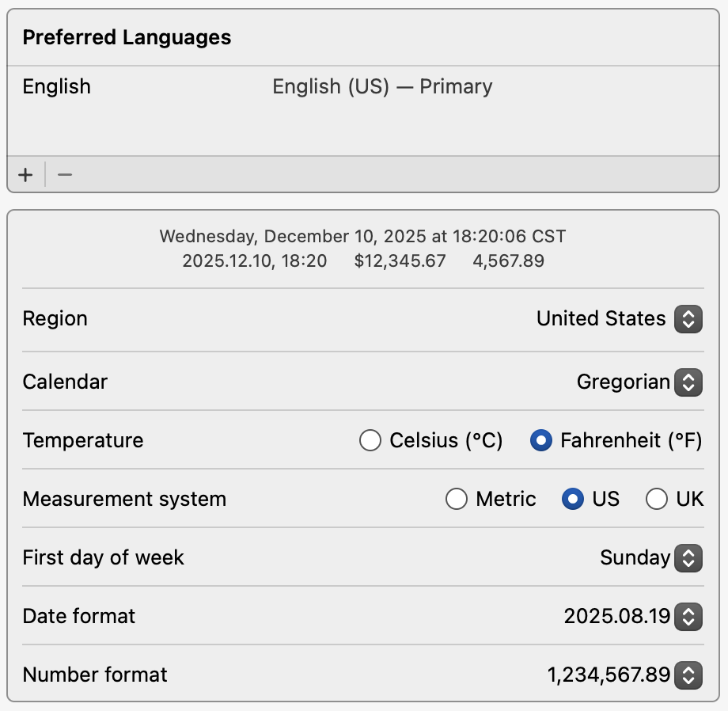The height and width of the screenshot is (711, 728).
Task: Click the Preferred Languages heading
Action: tap(127, 37)
